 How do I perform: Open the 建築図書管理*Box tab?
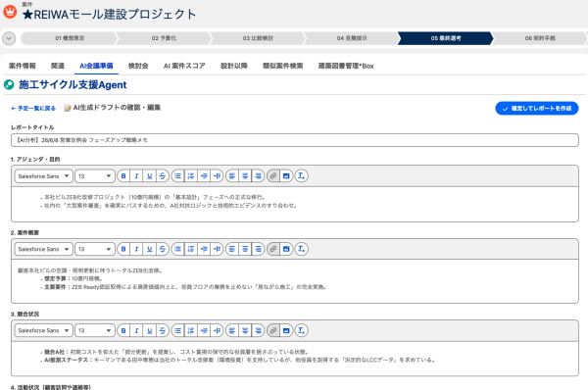[346, 66]
